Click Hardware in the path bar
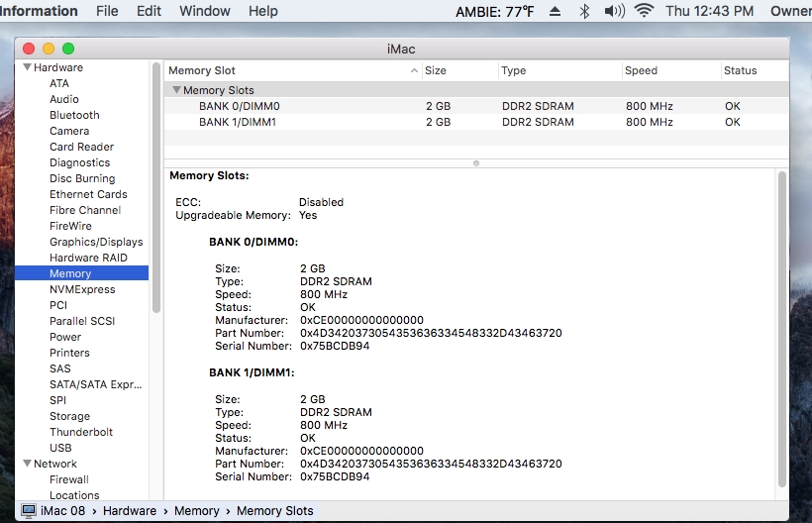 [x=130, y=511]
